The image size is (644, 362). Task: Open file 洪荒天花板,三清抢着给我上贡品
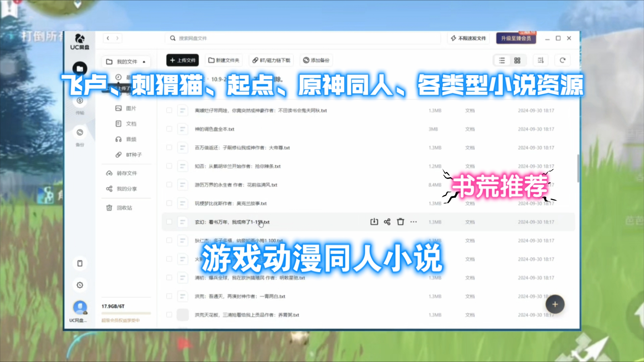(247, 315)
